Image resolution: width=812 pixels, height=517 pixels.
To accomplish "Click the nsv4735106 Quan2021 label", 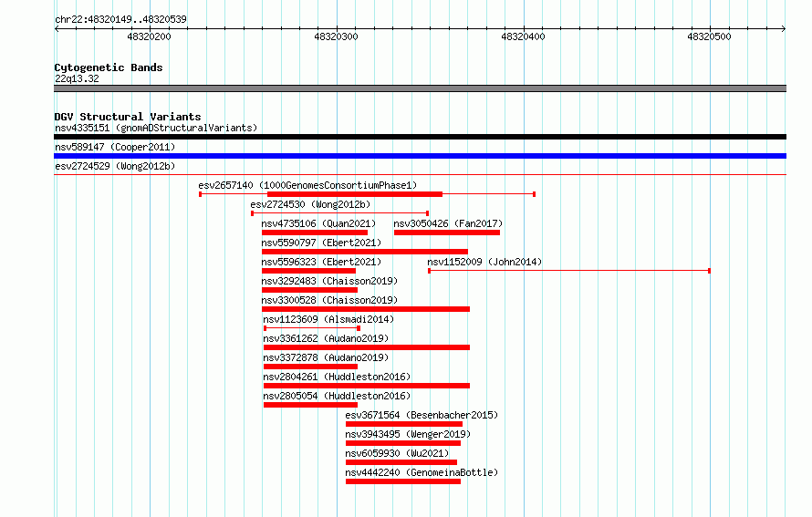I will pos(318,223).
